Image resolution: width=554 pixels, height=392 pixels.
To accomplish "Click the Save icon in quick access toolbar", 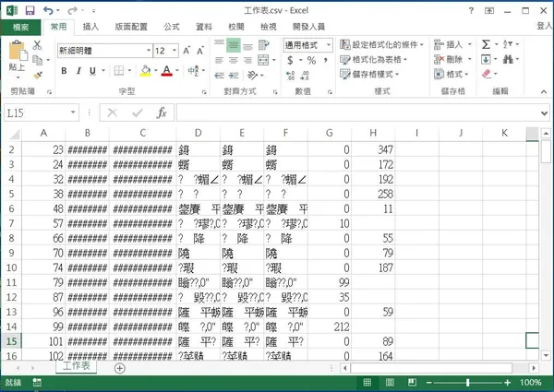I will point(30,10).
